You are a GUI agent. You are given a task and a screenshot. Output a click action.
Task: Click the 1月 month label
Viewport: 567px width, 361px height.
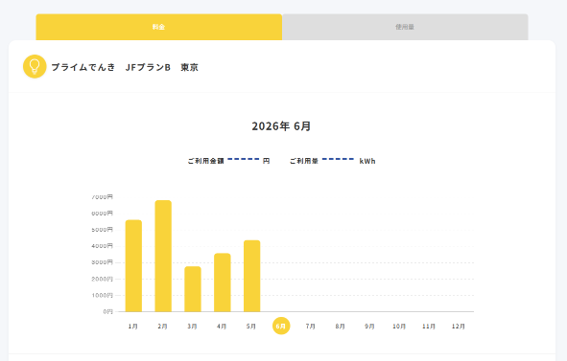pos(133,326)
